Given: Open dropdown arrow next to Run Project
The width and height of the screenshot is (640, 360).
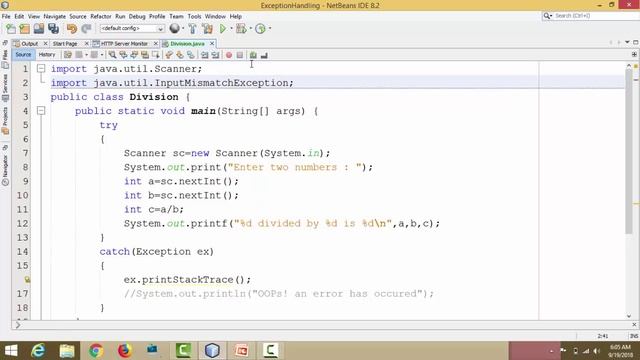Looking at the screenshot, I should click(x=231, y=28).
